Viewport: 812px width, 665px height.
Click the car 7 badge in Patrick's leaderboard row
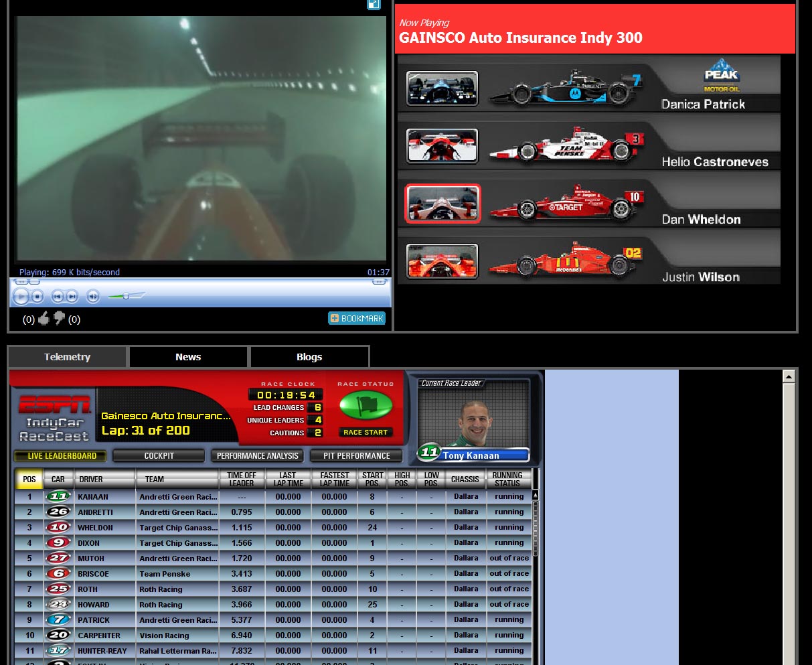pyautogui.click(x=58, y=619)
